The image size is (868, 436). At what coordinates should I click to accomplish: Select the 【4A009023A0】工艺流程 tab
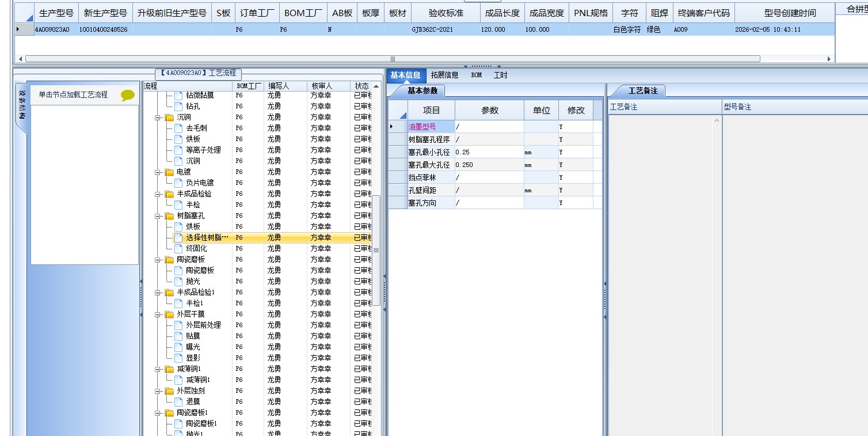pyautogui.click(x=199, y=73)
